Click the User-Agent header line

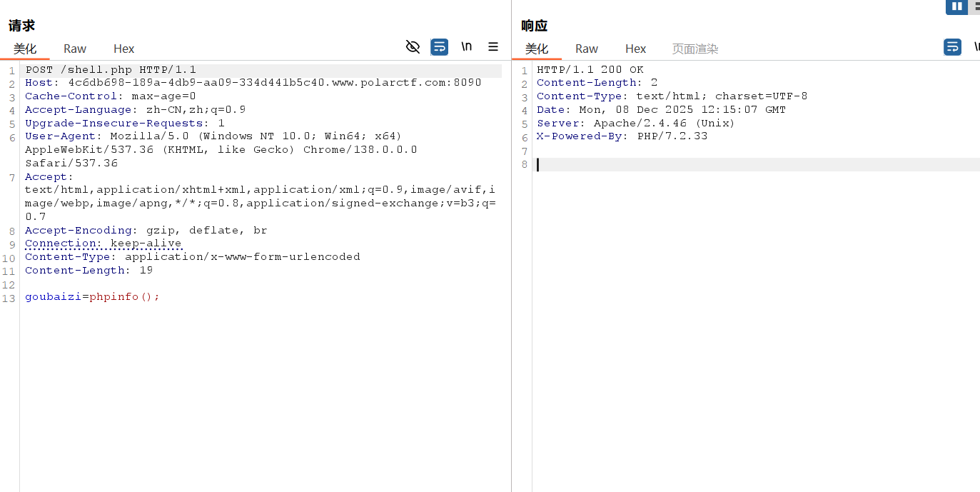click(213, 136)
